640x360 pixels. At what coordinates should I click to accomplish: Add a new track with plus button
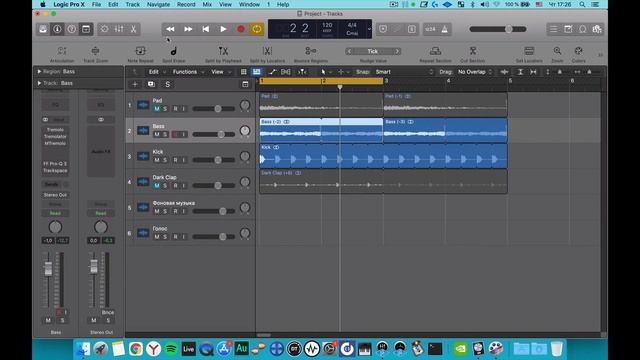(x=135, y=84)
